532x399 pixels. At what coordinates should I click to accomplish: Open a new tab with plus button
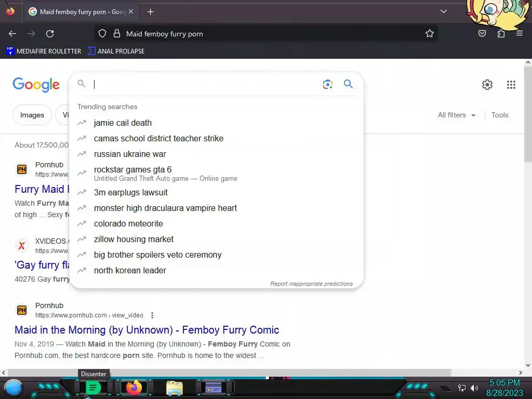point(150,12)
